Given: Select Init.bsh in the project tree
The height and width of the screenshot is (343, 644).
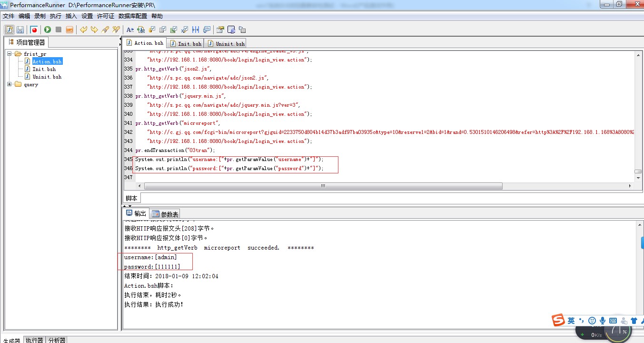Looking at the screenshot, I should pos(44,69).
